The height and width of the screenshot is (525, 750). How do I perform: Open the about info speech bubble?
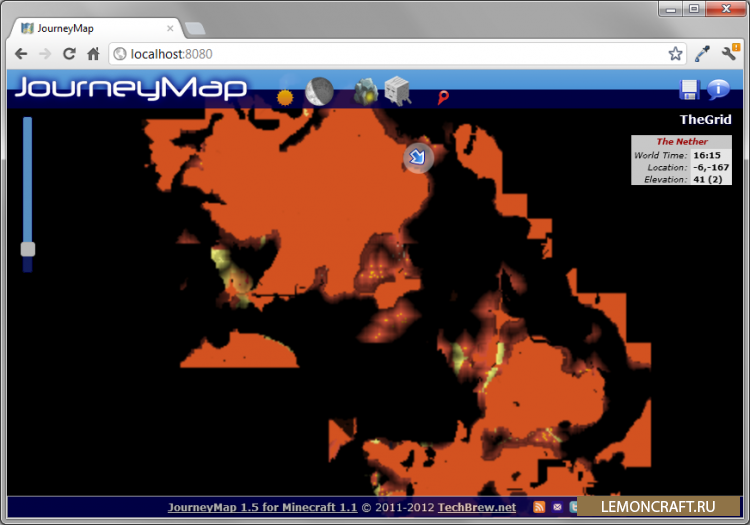718,90
